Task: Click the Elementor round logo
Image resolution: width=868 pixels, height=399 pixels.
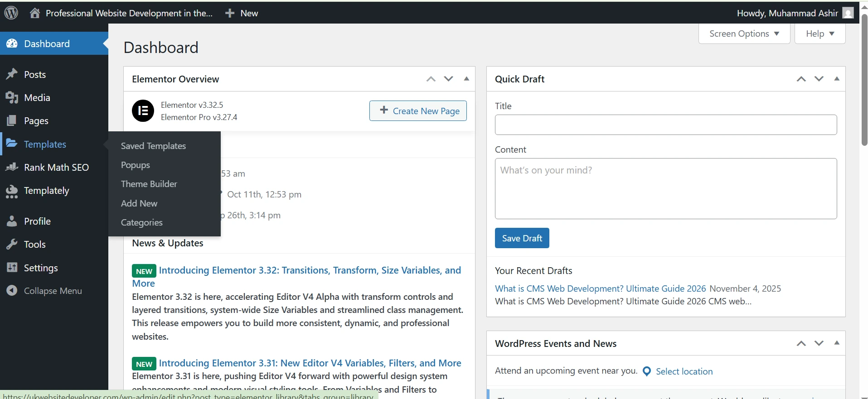Action: 143,111
